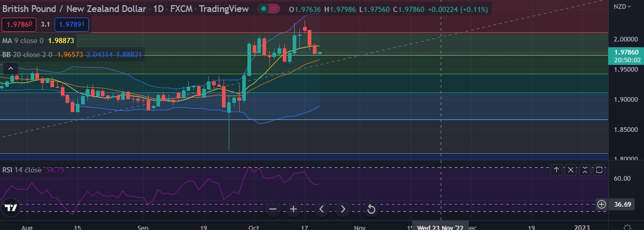The width and height of the screenshot is (644, 230).
Task: Click the red sell price 1.97860 button
Action: click(19, 24)
